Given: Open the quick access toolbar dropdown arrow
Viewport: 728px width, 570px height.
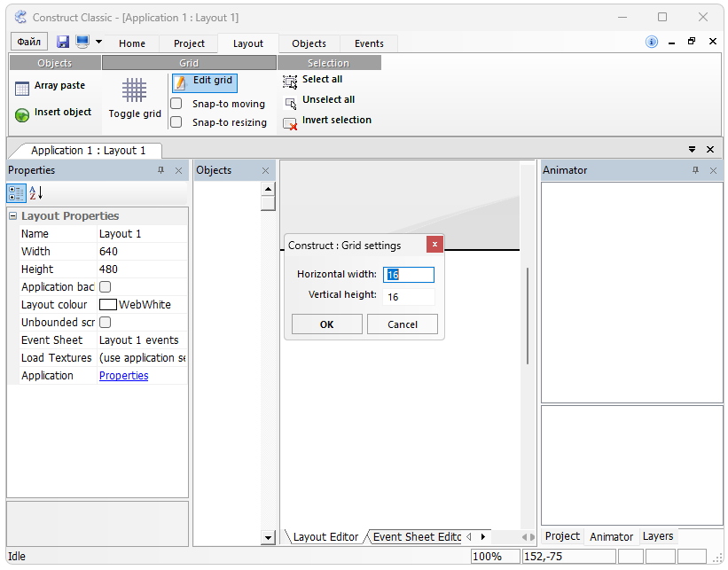Looking at the screenshot, I should (x=98, y=42).
